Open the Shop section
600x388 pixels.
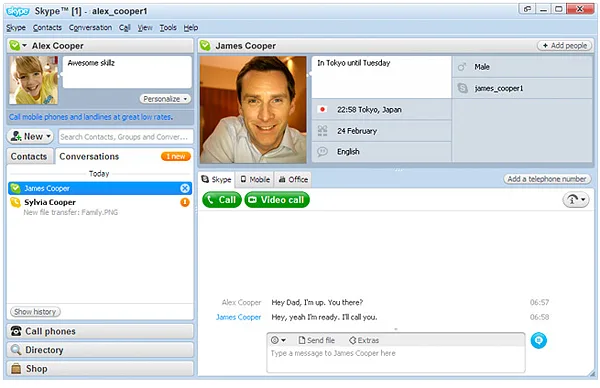pos(100,369)
